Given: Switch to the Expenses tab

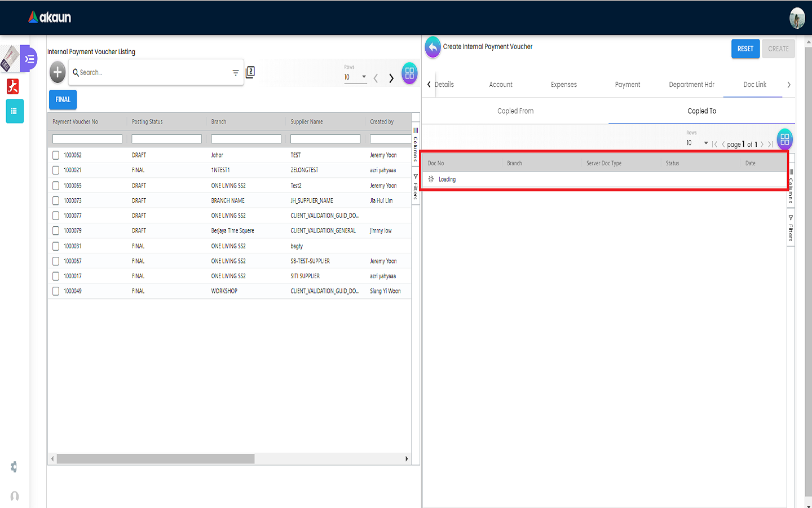Looking at the screenshot, I should [563, 85].
